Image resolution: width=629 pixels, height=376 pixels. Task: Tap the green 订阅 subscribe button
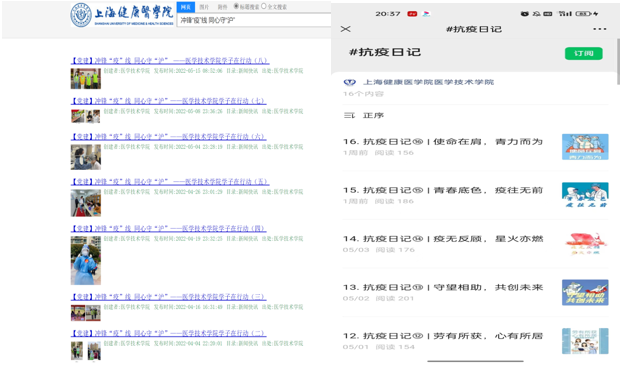(583, 53)
